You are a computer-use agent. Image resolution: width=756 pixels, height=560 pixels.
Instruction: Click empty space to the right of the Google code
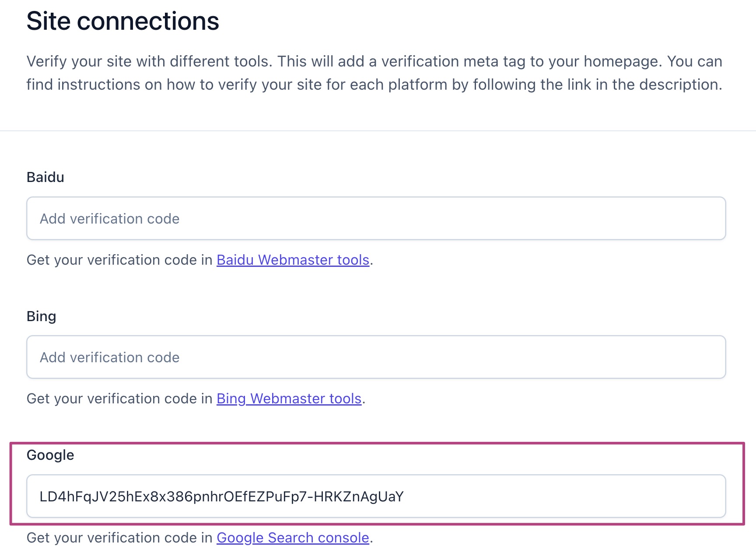tap(569, 496)
